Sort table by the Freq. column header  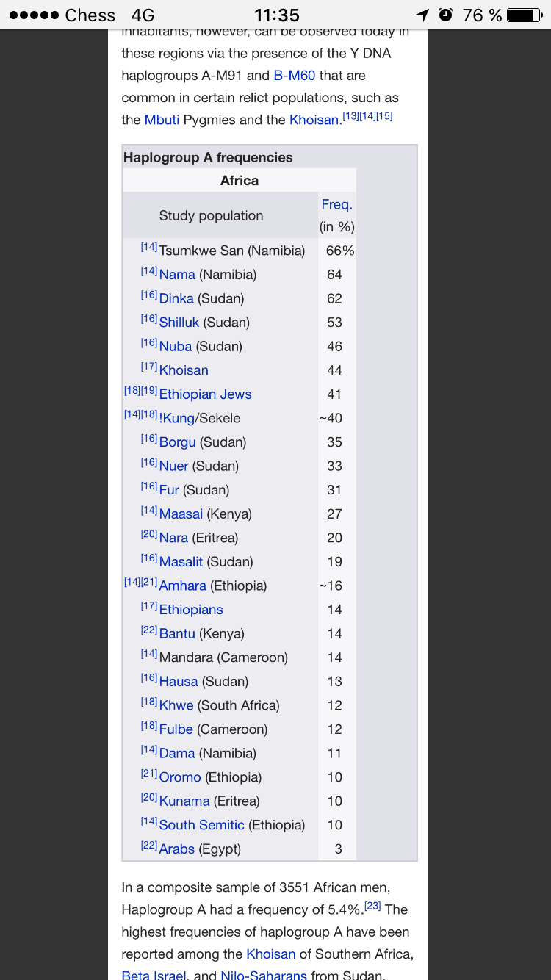tap(336, 204)
